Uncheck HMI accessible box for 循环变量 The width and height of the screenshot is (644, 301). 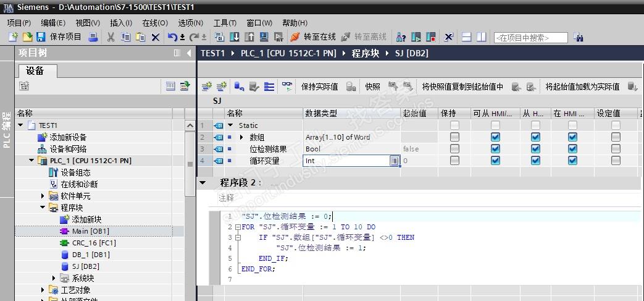[495, 161]
